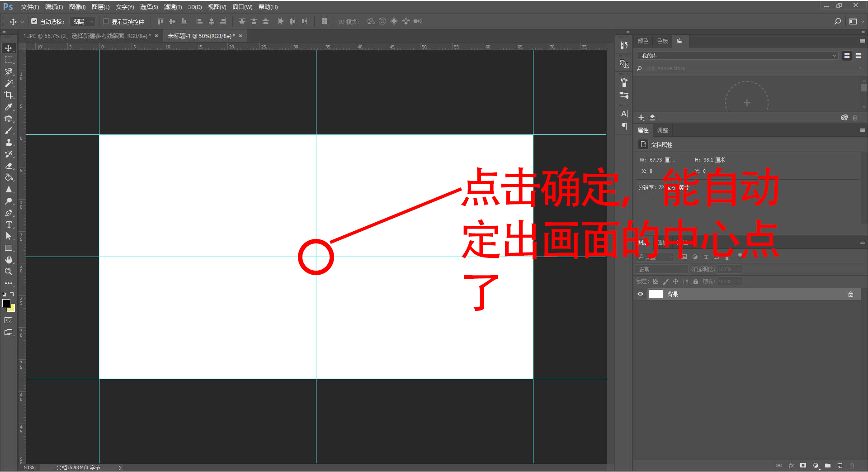Delete layer using the trash icon
This screenshot has height=472, width=868.
tap(852, 465)
